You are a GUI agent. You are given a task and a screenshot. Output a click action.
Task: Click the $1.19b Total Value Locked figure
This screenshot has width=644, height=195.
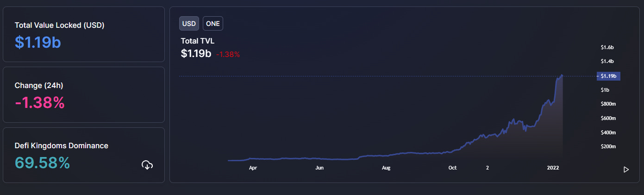[38, 42]
